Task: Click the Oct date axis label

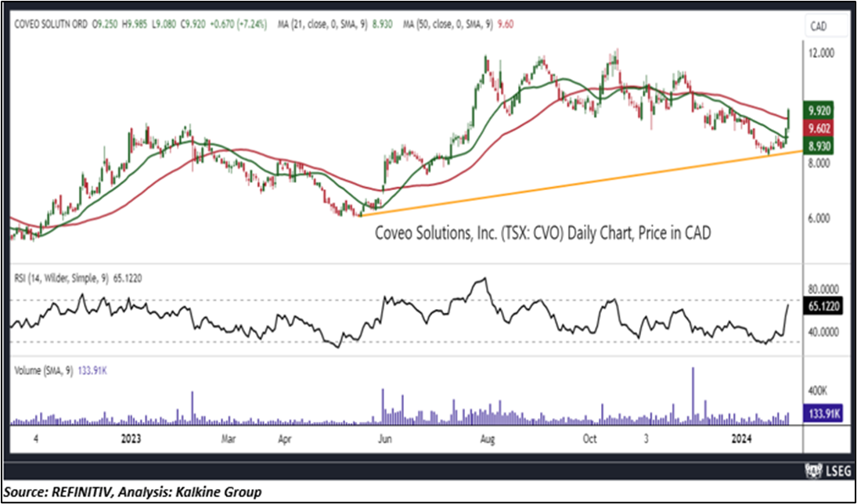Action: pyautogui.click(x=591, y=437)
